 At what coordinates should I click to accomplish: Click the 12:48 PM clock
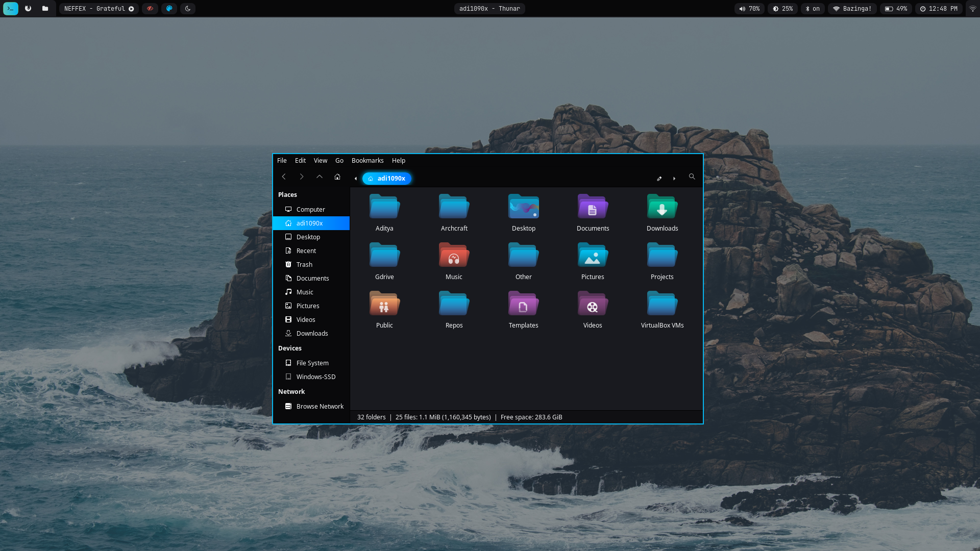click(x=939, y=9)
